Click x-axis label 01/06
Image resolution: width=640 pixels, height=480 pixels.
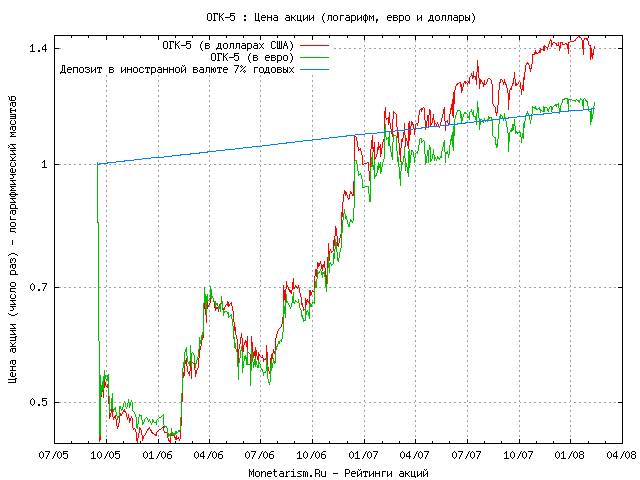158,455
